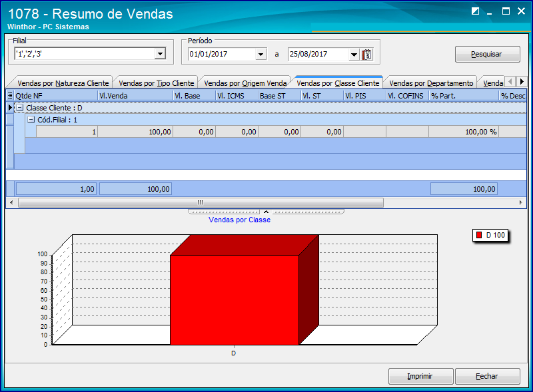Screen dimensions: 533x392
Task: Click the current row indicator arrow
Action: tap(10, 108)
